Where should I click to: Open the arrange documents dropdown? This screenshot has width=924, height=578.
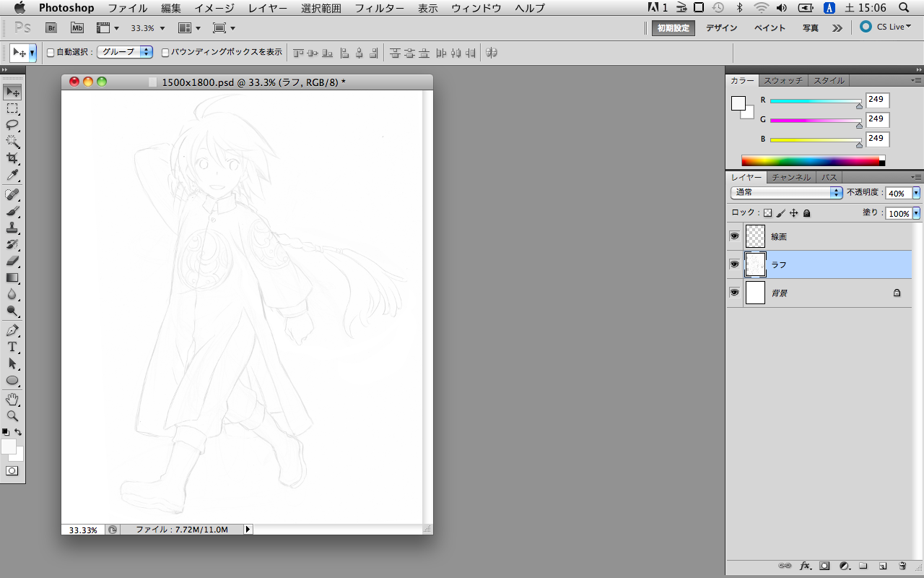189,28
